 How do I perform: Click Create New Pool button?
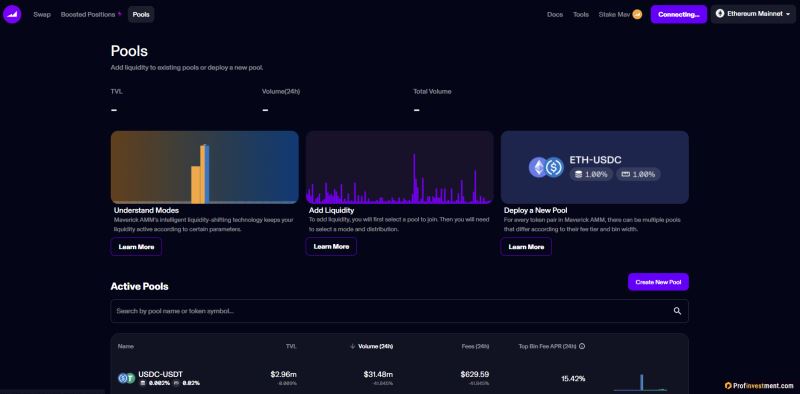coord(658,282)
